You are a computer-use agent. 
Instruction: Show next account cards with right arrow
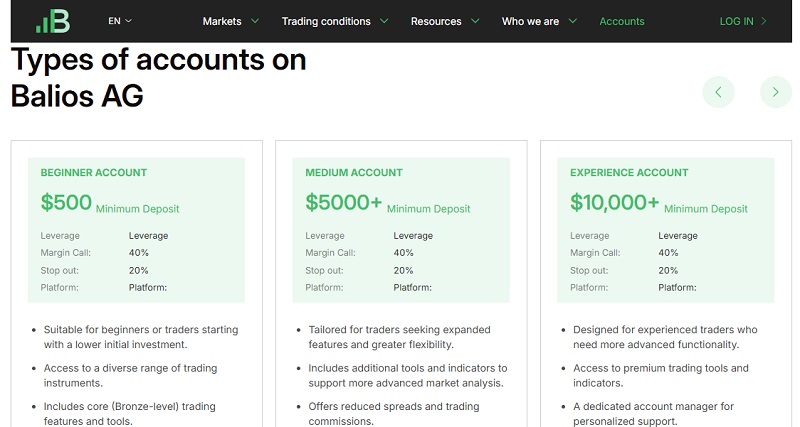[x=776, y=92]
